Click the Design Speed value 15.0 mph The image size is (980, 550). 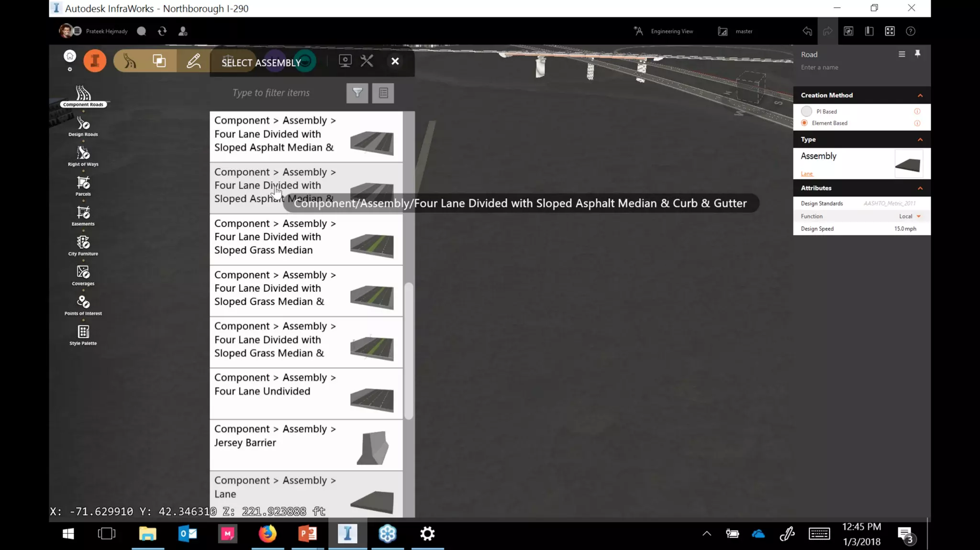point(905,229)
